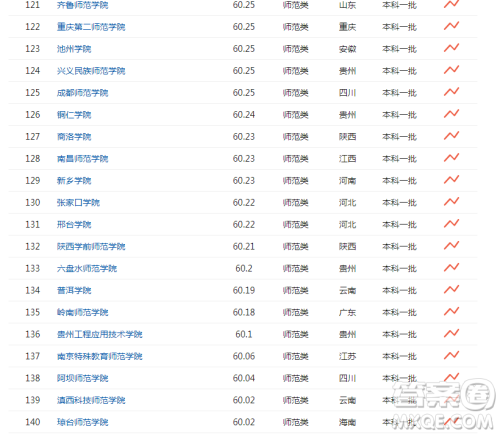Select 本科一批 in the 普洱学院 row
This screenshot has width=500, height=435.
coord(399,291)
